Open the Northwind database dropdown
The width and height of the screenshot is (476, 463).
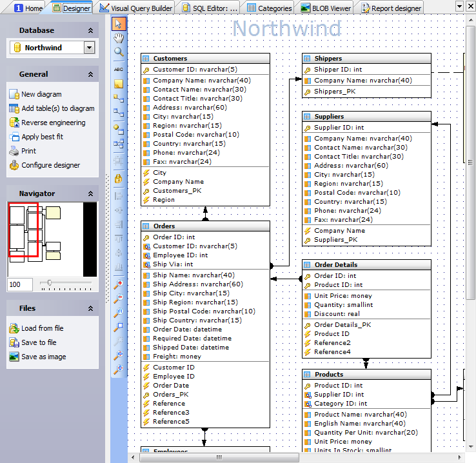pos(89,48)
